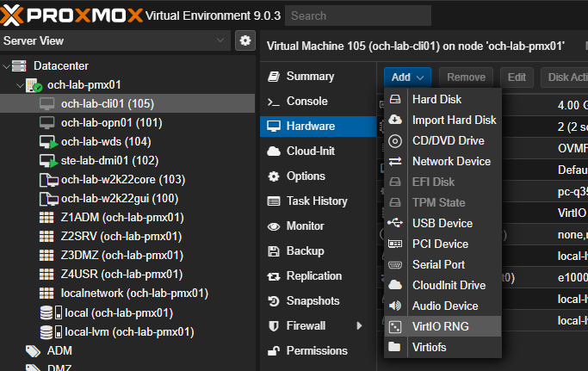Open the Add dropdown button

pos(407,77)
